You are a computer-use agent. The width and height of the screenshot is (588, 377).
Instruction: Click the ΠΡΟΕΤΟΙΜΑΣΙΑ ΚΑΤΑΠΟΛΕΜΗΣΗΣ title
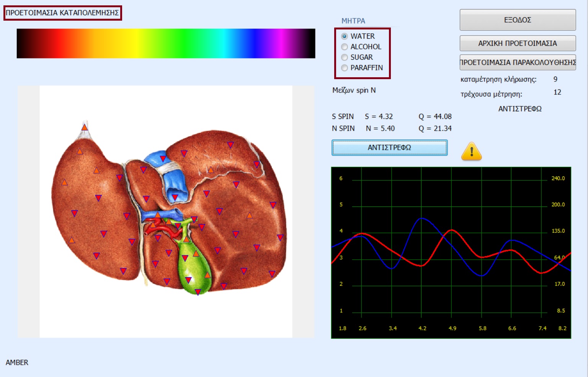click(62, 13)
